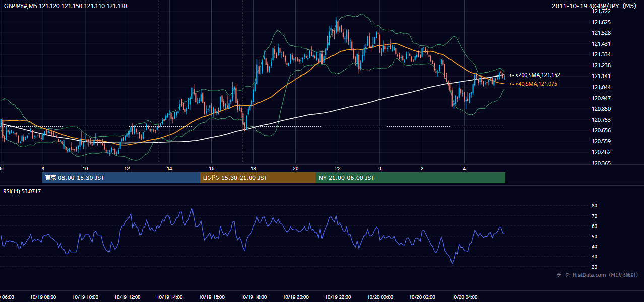
Task: Click the hour 20 tick on the chart axis
Action: click(x=296, y=169)
